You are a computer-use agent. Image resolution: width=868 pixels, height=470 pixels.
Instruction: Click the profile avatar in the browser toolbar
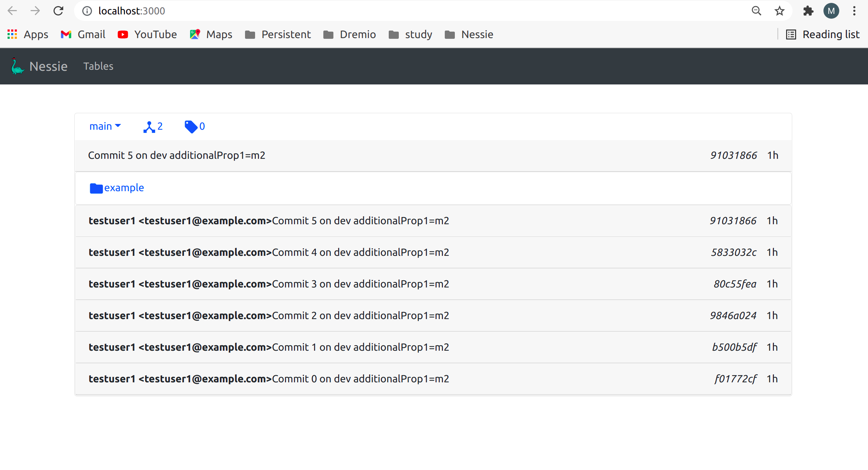click(831, 11)
